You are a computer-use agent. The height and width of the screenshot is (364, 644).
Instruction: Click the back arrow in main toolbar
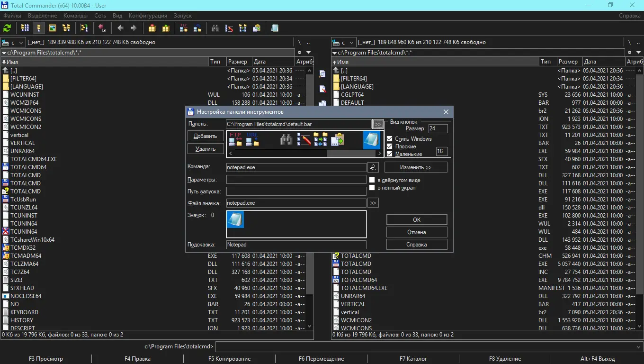coord(120,28)
